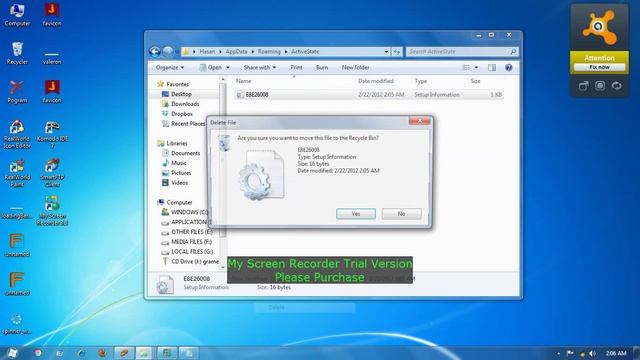Toggle the preview pane
The image size is (640, 360).
(x=492, y=68)
